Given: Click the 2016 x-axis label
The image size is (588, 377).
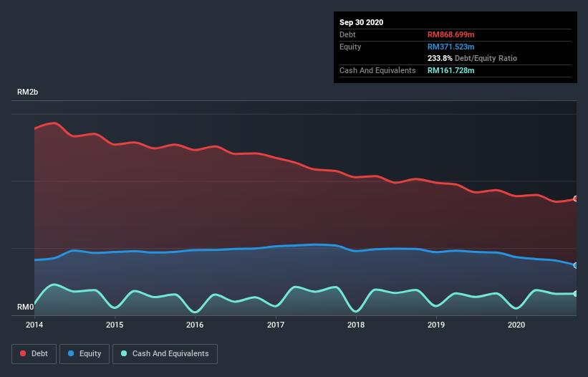Looking at the screenshot, I should (x=195, y=325).
